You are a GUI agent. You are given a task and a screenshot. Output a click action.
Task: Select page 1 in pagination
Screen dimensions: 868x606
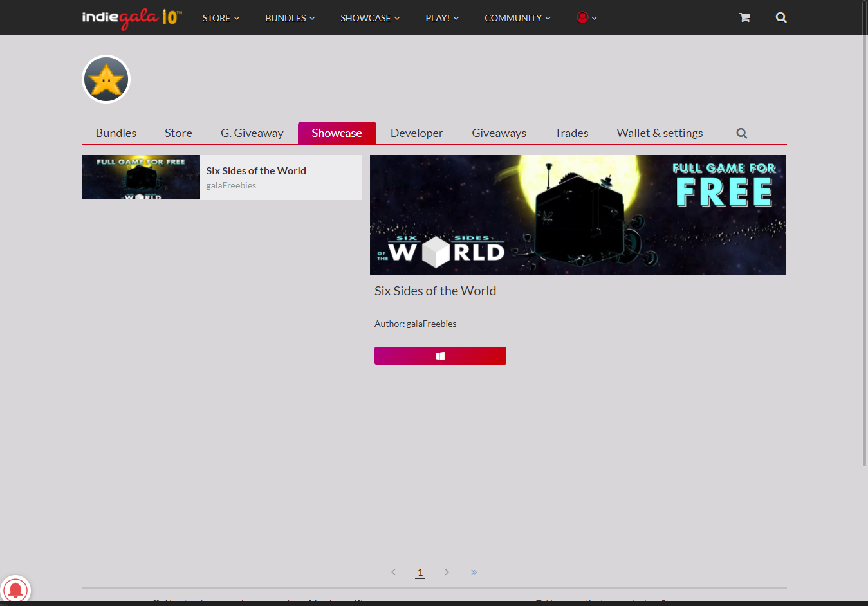420,573
